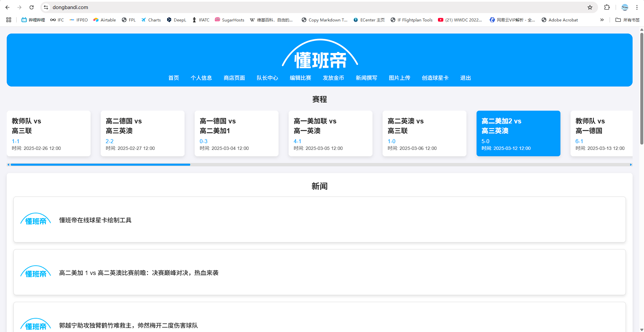
Task: Click the 新闻 heading
Action: 319,186
